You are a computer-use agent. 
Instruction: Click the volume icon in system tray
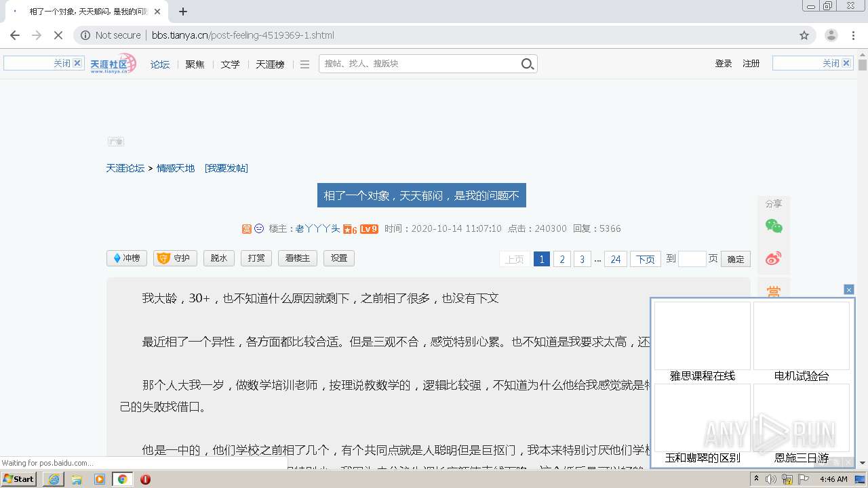point(771,479)
